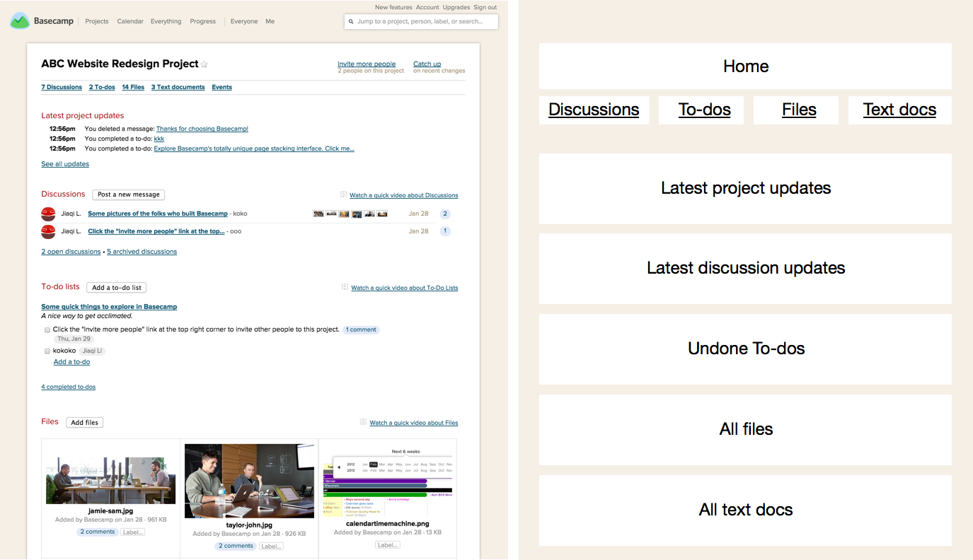Open Events tab link
This screenshot has height=560, width=973.
221,87
